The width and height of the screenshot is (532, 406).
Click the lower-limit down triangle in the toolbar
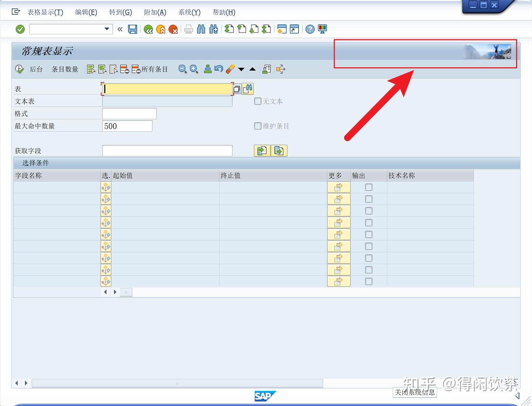(x=241, y=69)
